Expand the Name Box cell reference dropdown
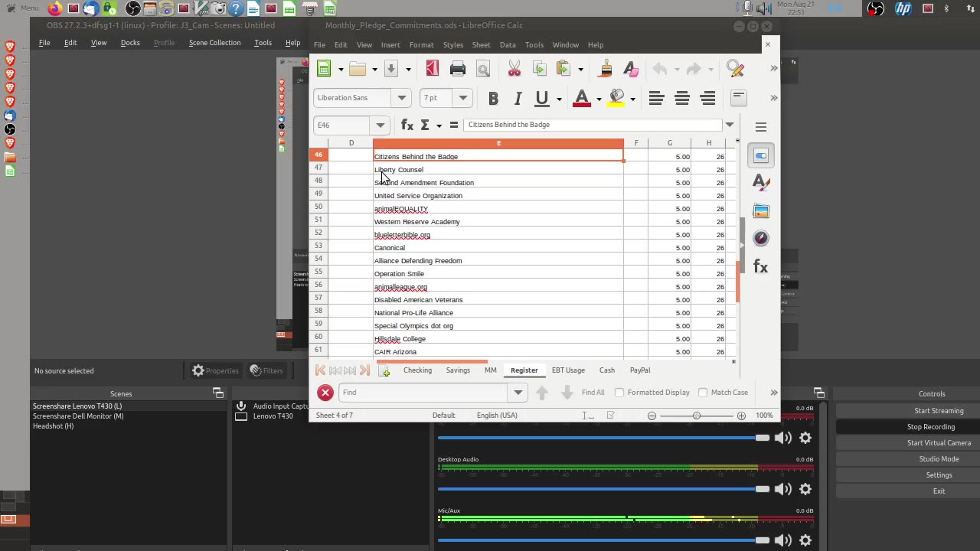The width and height of the screenshot is (980, 551). (380, 125)
